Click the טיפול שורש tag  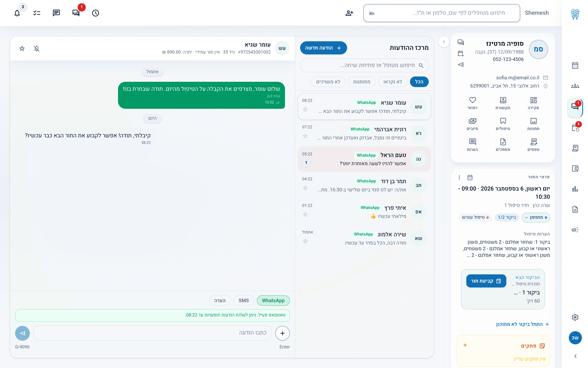pyautogui.click(x=475, y=217)
